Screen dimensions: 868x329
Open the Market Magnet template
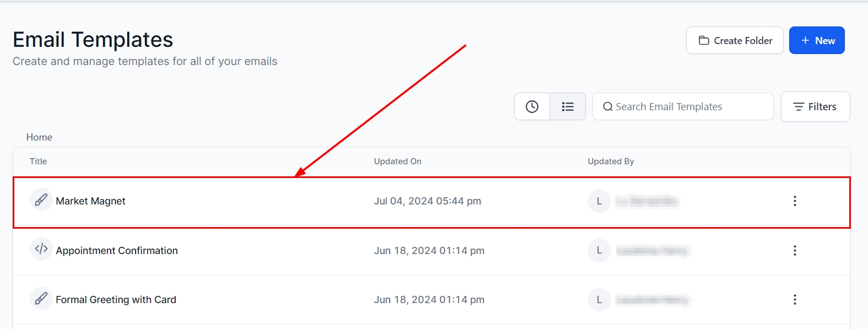pos(91,201)
